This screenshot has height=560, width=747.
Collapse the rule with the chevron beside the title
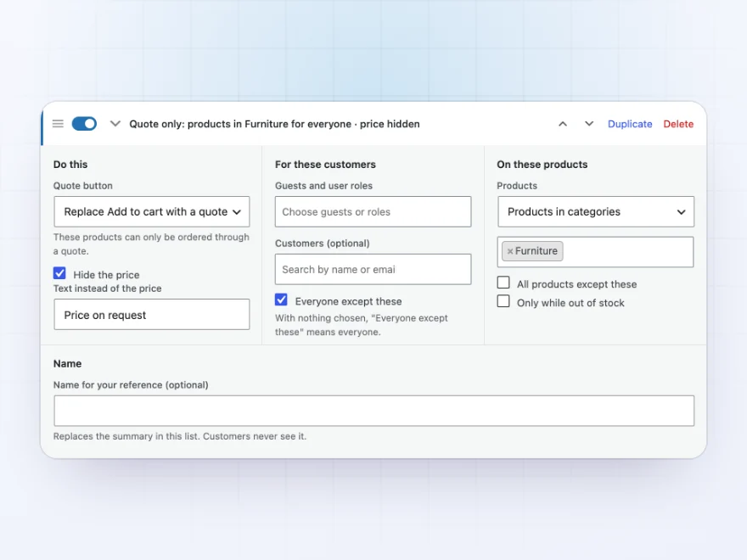115,124
